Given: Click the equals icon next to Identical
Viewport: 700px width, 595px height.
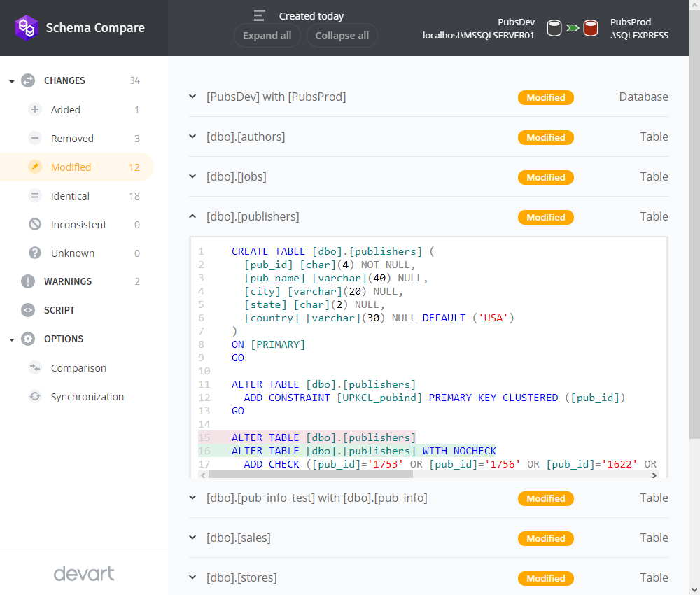Looking at the screenshot, I should coord(35,195).
